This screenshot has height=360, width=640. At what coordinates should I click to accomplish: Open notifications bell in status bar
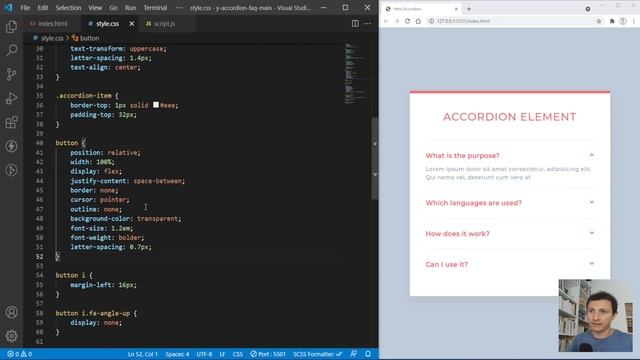(368, 354)
